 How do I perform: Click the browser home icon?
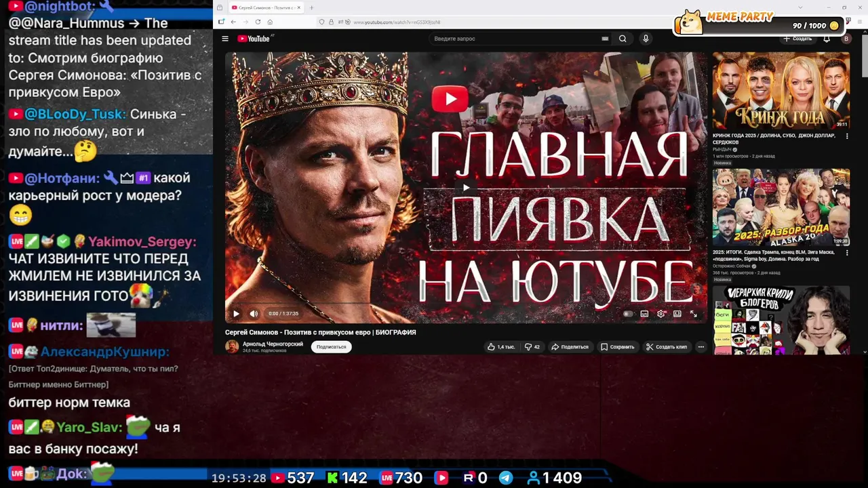[270, 22]
